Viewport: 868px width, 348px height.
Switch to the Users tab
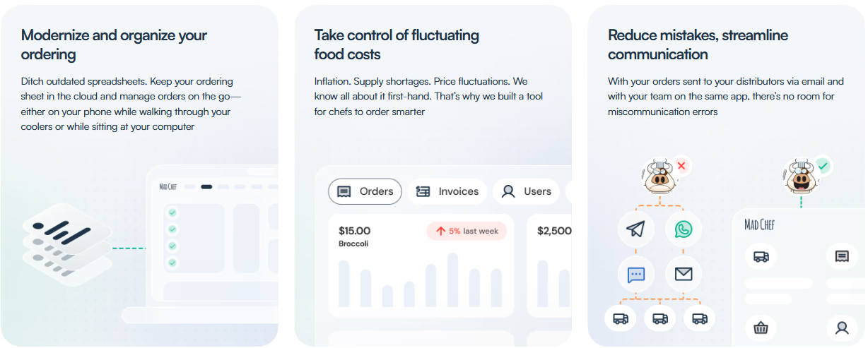point(527,191)
